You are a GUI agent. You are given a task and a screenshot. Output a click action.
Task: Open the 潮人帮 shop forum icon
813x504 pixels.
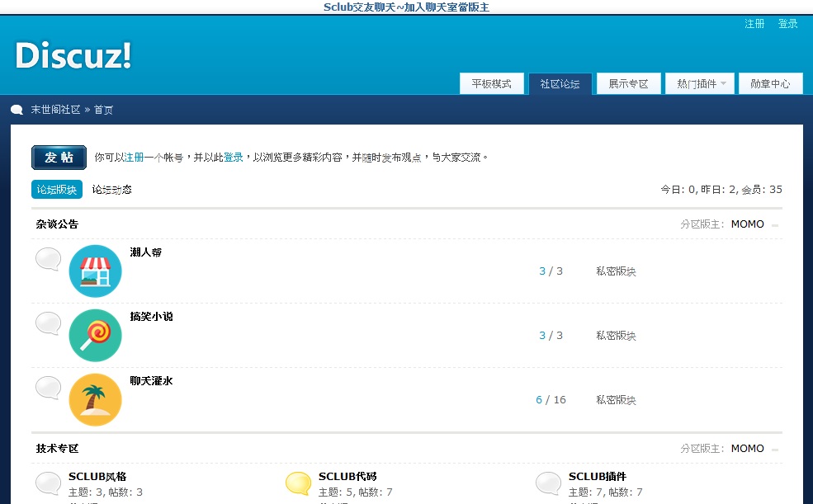(96, 271)
